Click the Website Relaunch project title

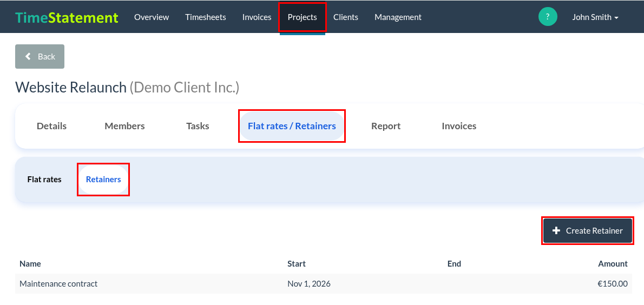click(71, 88)
